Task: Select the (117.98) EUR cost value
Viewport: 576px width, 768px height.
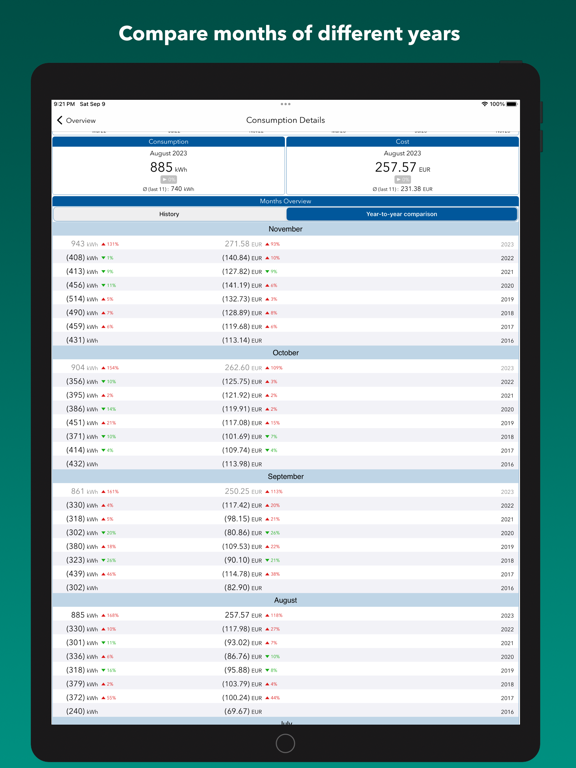Action: tap(242, 628)
